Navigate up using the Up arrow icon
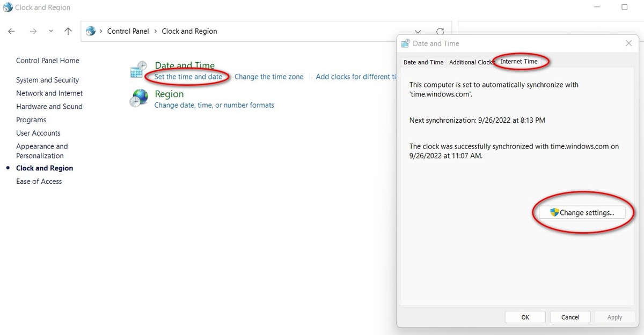Viewport: 644px width, 335px height. point(68,31)
